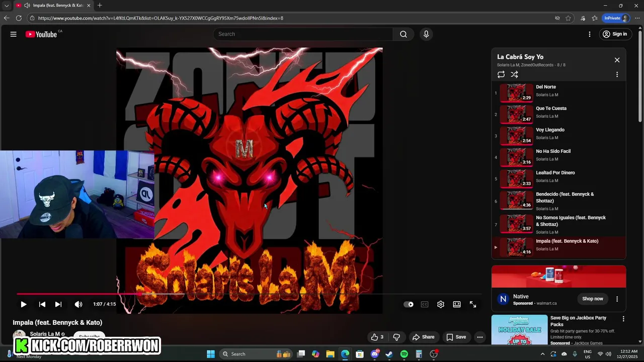Open File Explorer from the taskbar
Viewport: 644px width, 362px height.
(x=330, y=354)
